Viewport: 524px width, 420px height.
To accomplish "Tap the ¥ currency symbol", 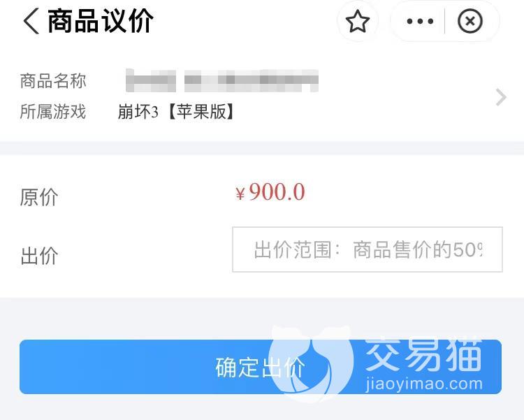I will pos(240,194).
